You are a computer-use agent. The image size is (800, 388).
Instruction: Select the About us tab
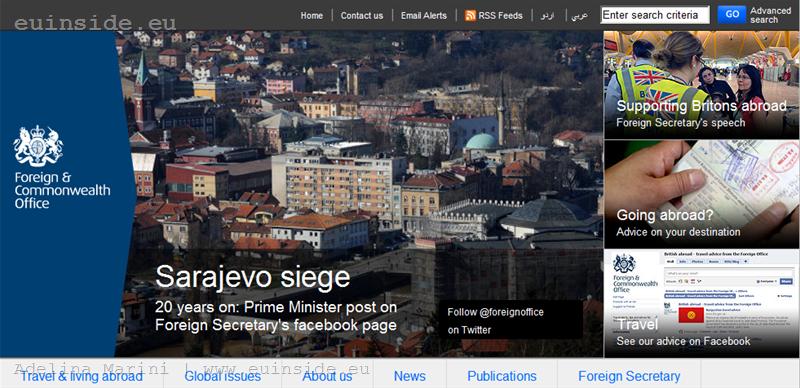[x=327, y=376]
